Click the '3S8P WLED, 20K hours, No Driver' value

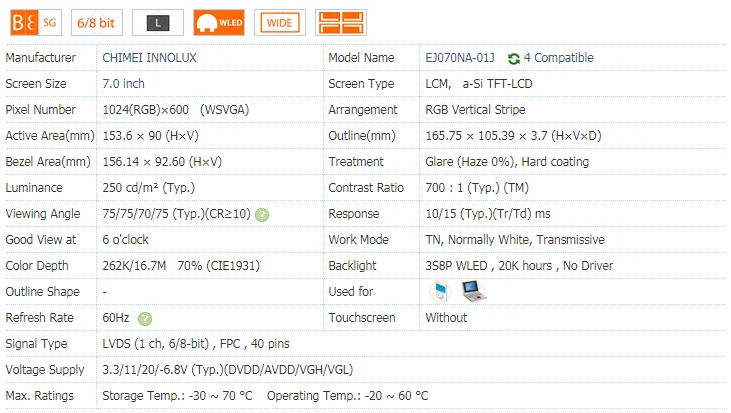[x=519, y=266]
